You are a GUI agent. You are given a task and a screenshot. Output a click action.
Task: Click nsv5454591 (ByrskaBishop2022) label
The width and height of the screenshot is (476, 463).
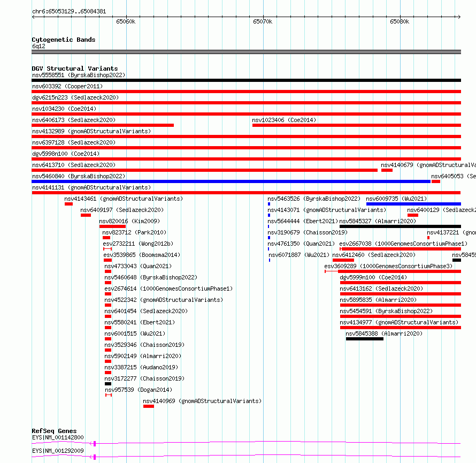click(x=386, y=311)
